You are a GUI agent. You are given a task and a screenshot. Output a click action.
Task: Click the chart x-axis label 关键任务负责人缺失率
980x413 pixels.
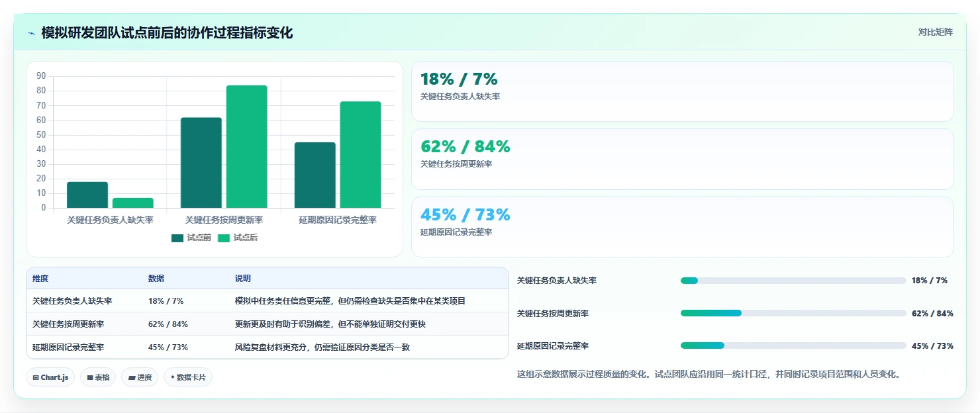pos(110,220)
